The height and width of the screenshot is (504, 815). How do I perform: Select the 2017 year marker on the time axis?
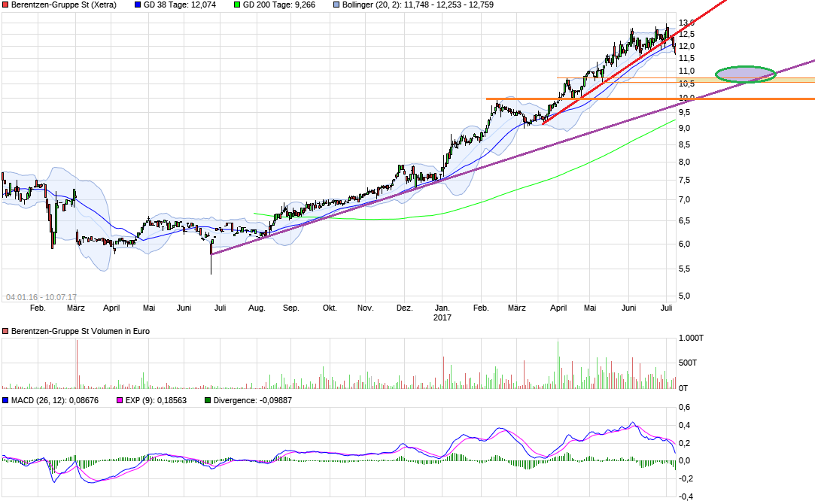pos(443,317)
